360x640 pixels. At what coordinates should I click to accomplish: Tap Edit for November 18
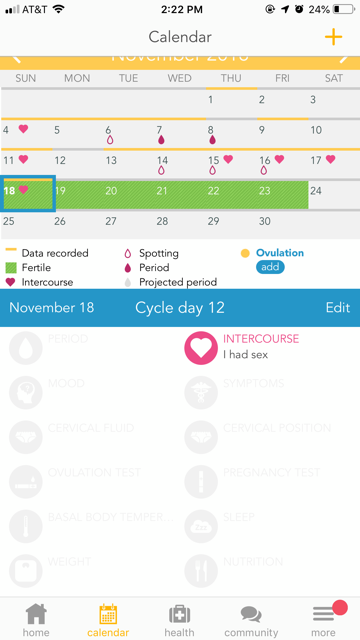[x=338, y=307]
